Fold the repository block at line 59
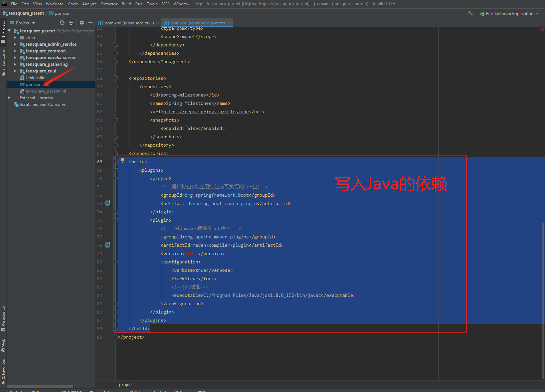 pyautogui.click(x=116, y=86)
